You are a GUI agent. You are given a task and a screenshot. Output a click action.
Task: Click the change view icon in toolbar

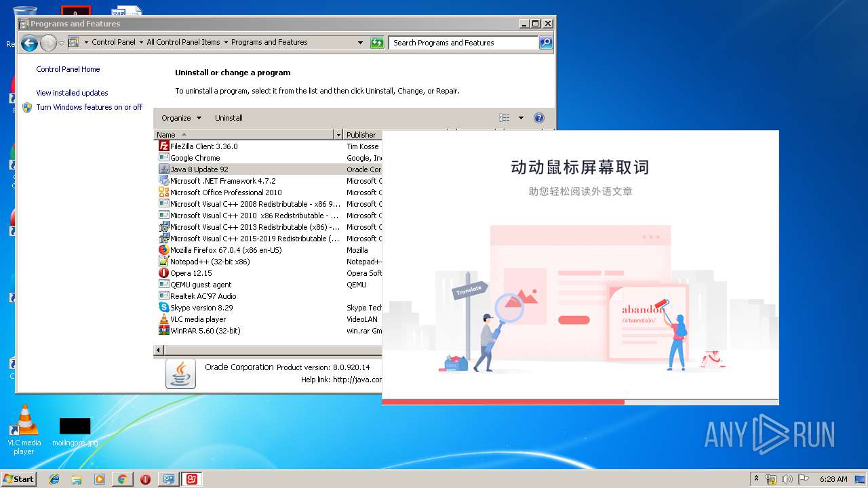pos(505,118)
